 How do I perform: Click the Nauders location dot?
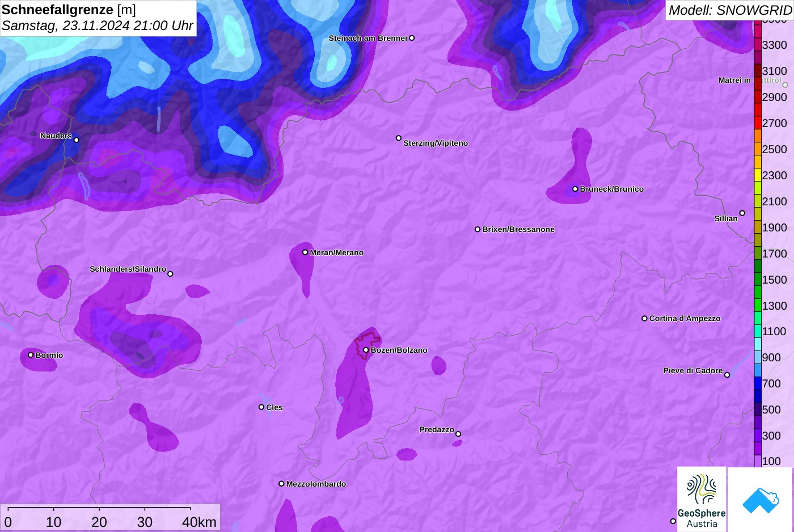(x=77, y=140)
